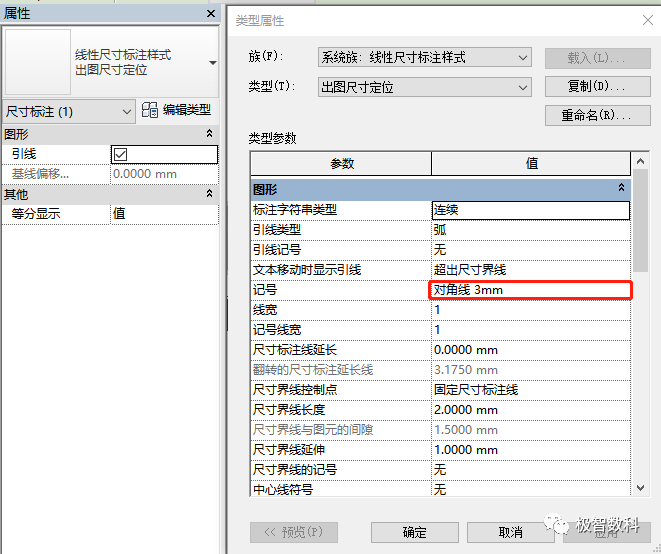Viewport: 661px width, 554px height.
Task: Click the 标注字符串类型 value 连续
Action: pyautogui.click(x=531, y=210)
